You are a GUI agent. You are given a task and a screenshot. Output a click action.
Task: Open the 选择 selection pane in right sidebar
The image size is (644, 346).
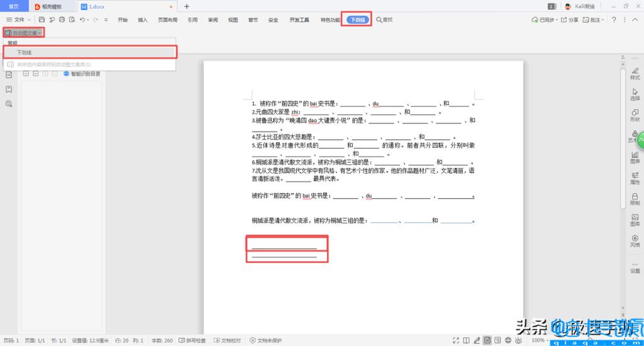tap(635, 94)
